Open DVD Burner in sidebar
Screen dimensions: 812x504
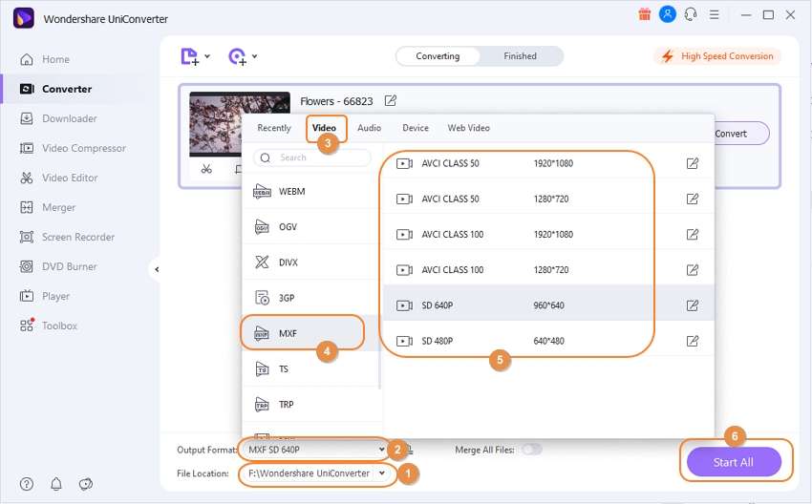[x=58, y=266]
